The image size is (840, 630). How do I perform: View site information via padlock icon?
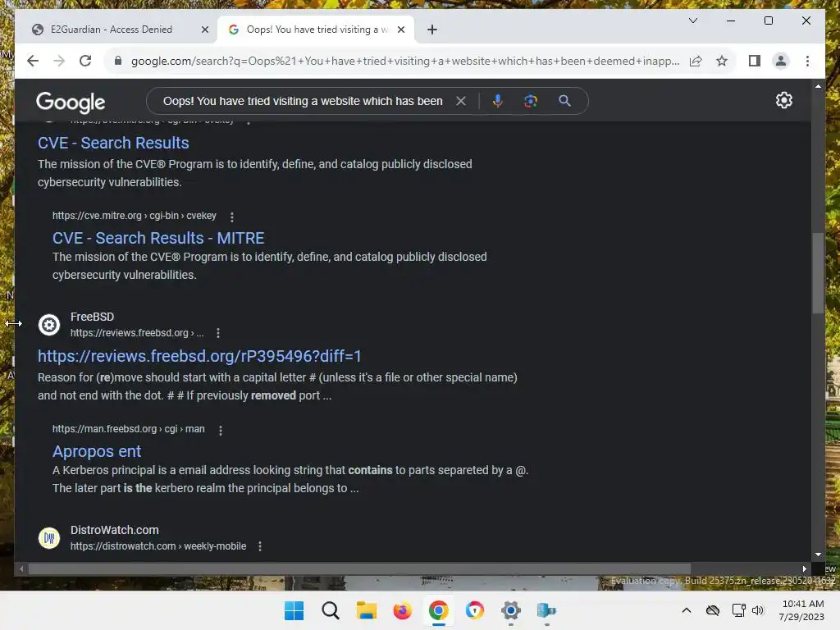[x=118, y=61]
